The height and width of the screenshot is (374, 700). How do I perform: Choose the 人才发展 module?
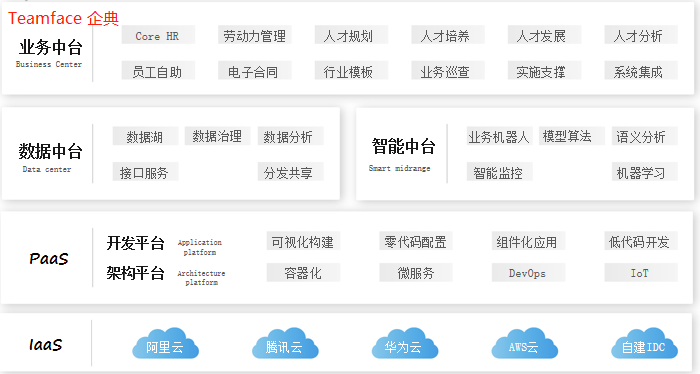coord(544,35)
